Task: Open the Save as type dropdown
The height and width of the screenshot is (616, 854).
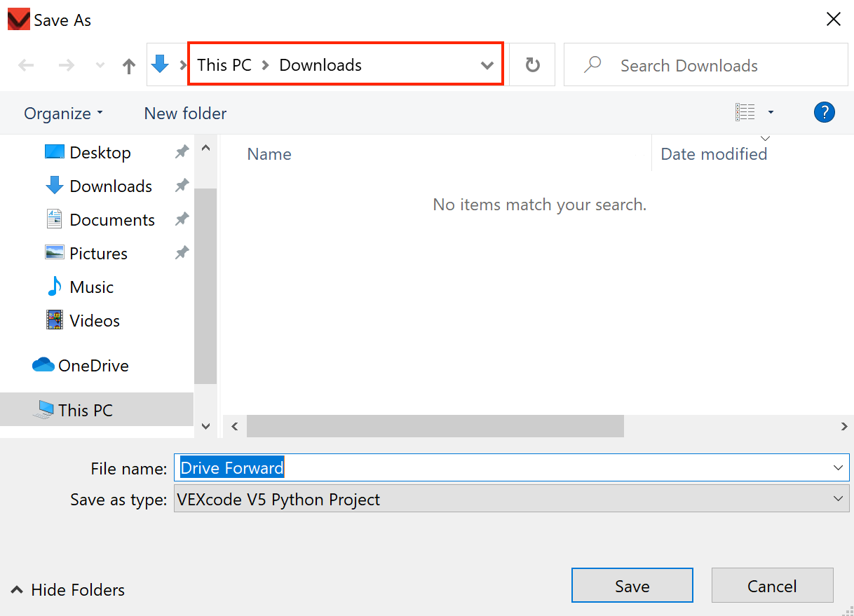Action: pyautogui.click(x=511, y=500)
